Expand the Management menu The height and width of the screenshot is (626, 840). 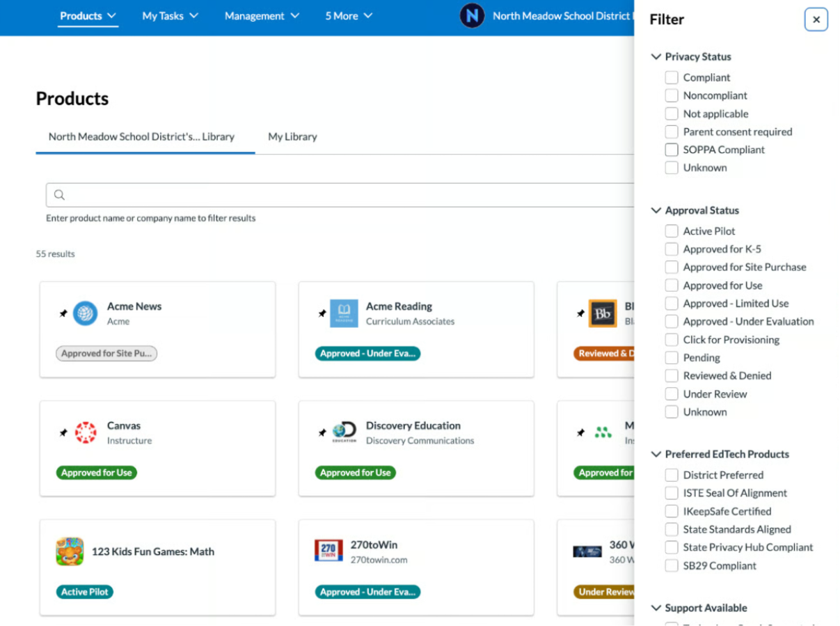point(262,15)
